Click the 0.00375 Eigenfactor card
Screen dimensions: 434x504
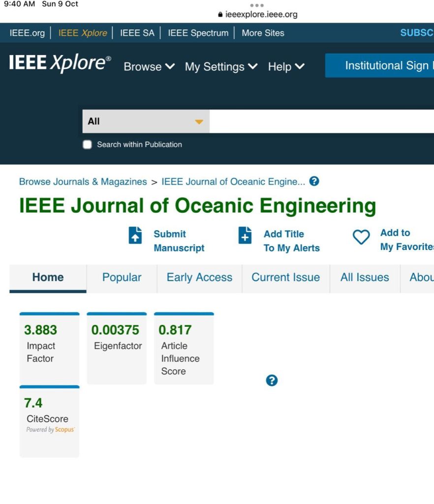(117, 348)
